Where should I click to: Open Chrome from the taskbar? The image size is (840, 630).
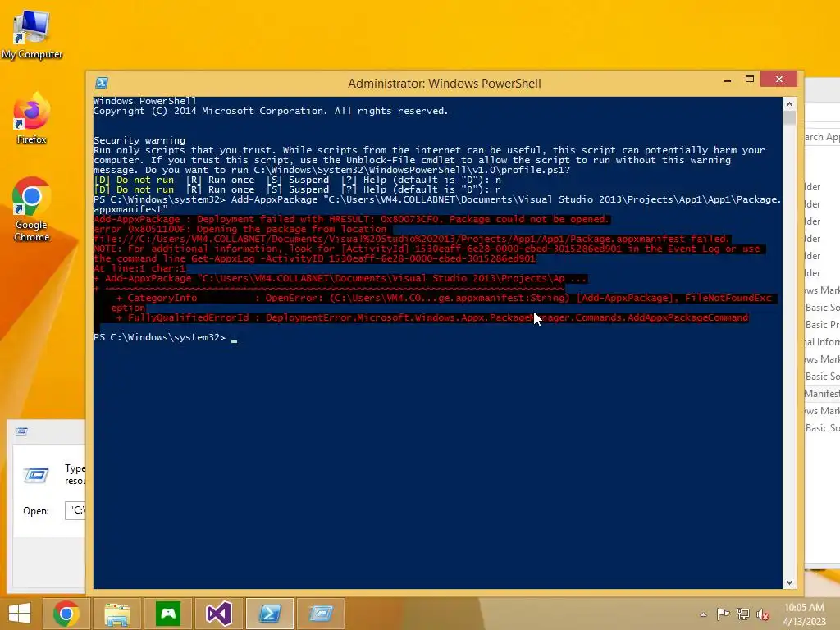click(x=66, y=614)
